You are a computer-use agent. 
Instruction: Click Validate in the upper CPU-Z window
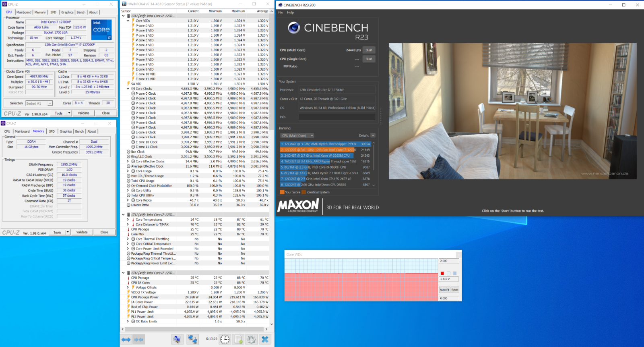point(83,113)
